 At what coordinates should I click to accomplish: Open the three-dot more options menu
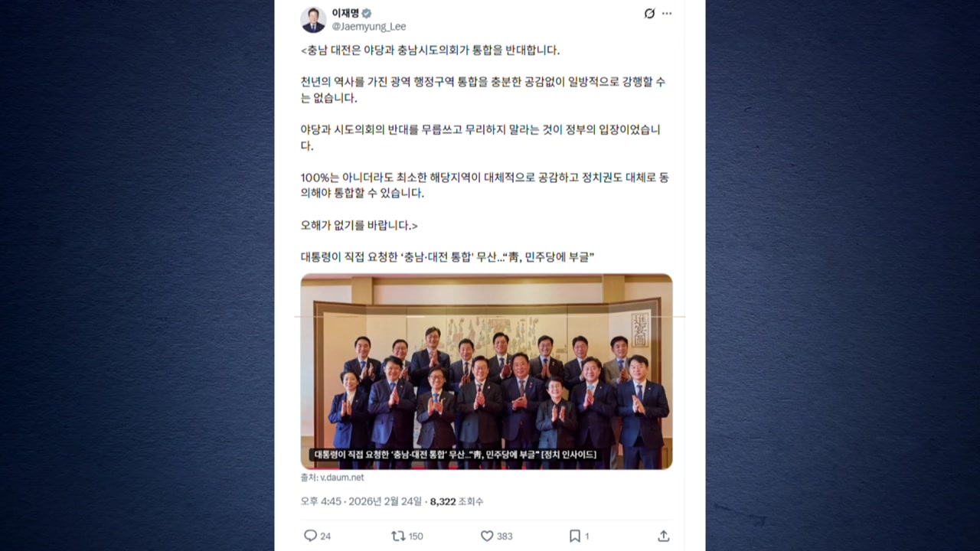[667, 14]
